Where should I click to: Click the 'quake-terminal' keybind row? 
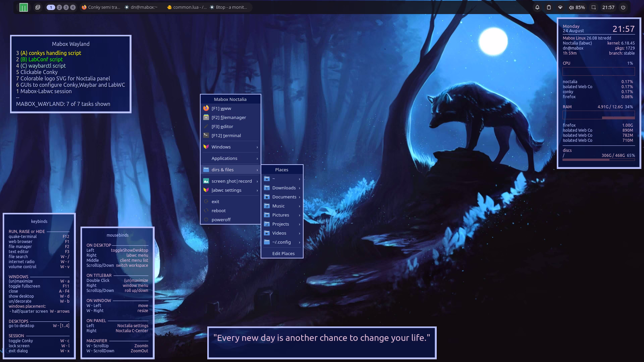tap(39, 237)
